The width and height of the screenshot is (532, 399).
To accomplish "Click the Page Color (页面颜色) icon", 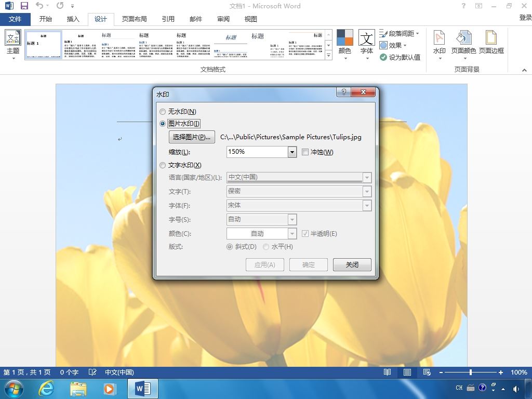I will (463, 37).
